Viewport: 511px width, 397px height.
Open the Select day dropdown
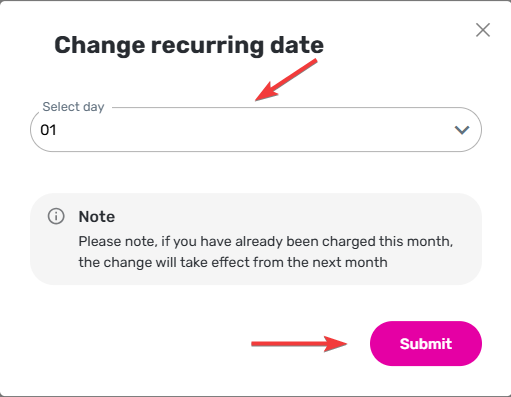tap(256, 129)
